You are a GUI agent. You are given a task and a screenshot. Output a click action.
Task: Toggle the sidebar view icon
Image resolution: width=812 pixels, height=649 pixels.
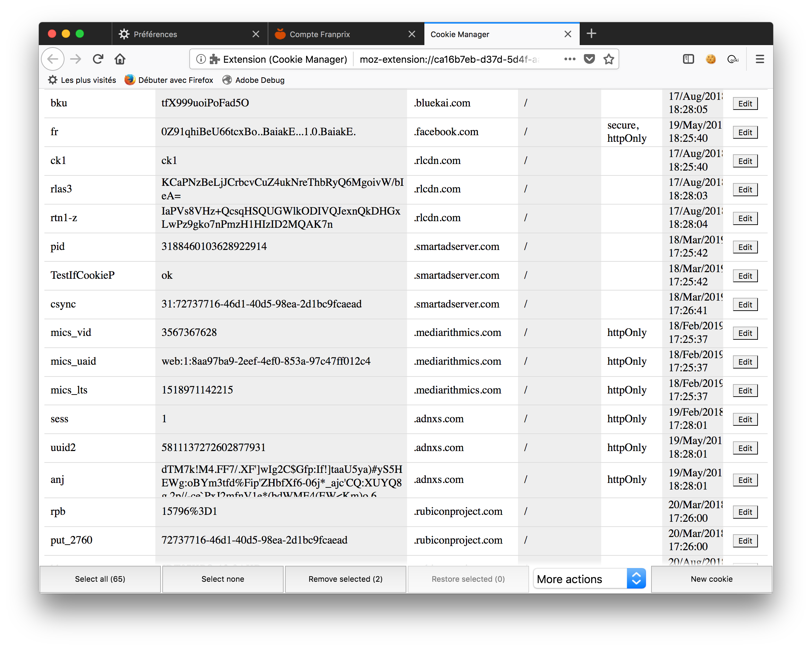pos(688,59)
